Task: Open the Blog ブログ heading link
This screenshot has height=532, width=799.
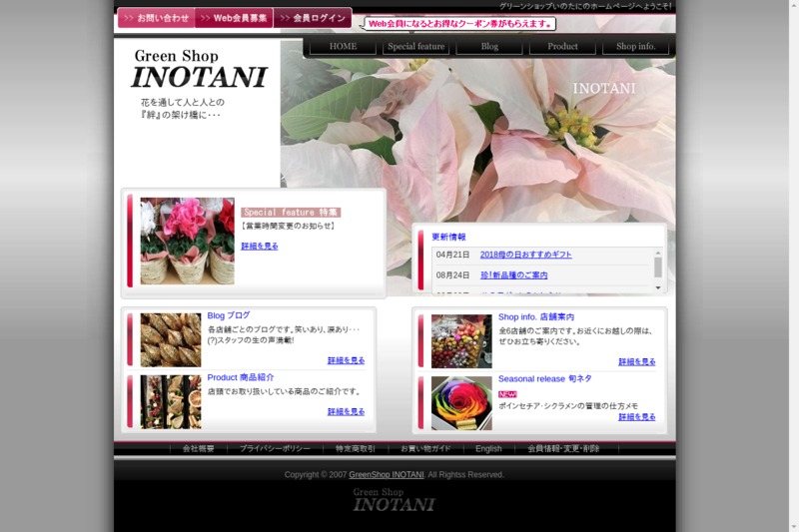Action: [x=229, y=315]
